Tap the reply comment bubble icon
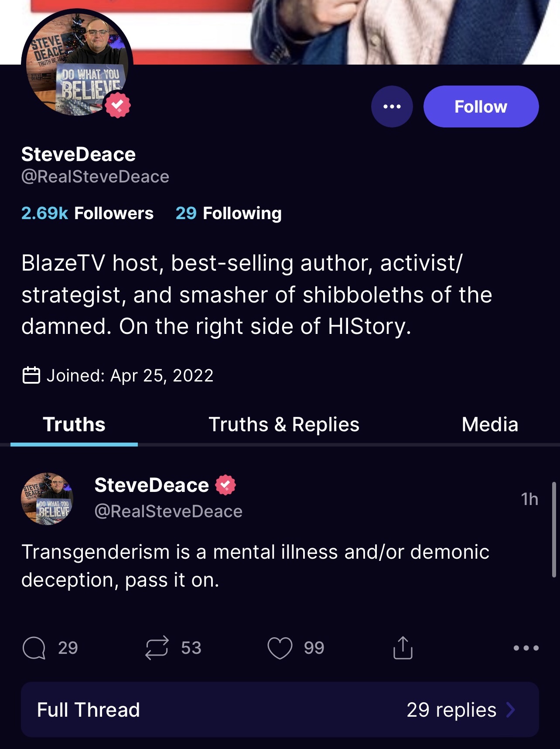Screen dimensions: 560x749 click(x=34, y=648)
